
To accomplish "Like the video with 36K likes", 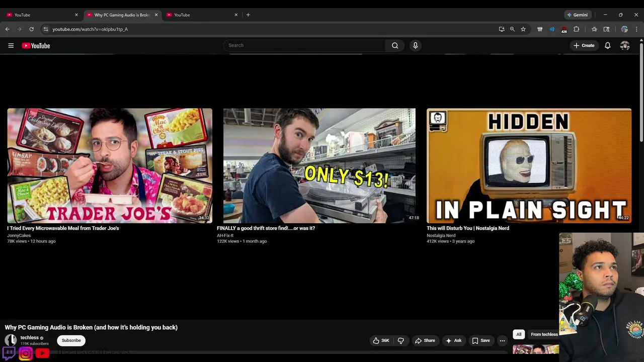I will (x=381, y=340).
